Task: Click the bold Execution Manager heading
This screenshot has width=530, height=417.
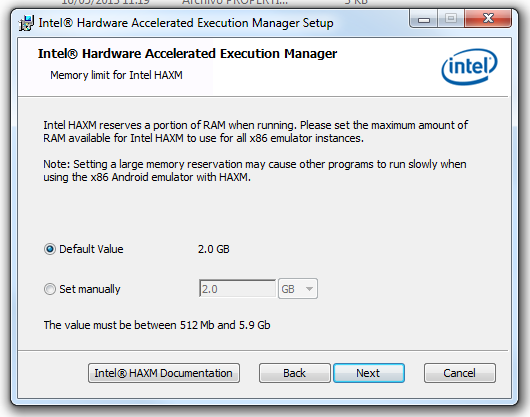Action: pos(187,54)
